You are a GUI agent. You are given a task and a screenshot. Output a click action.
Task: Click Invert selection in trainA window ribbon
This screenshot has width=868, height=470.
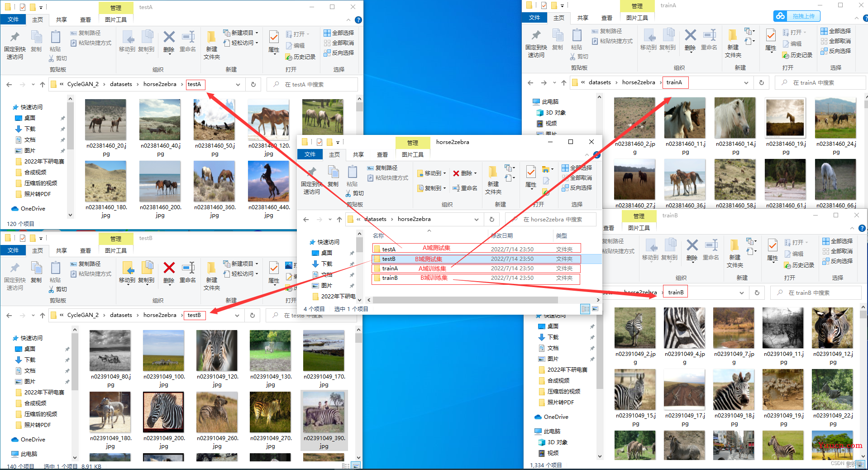836,51
